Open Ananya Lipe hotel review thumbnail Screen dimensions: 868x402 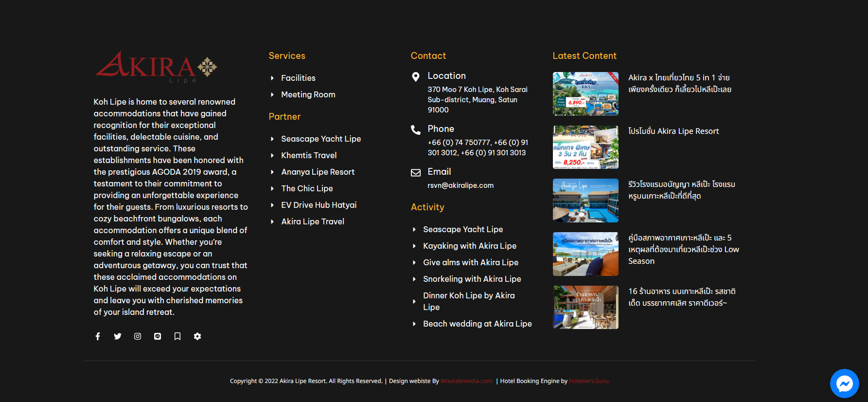click(585, 201)
